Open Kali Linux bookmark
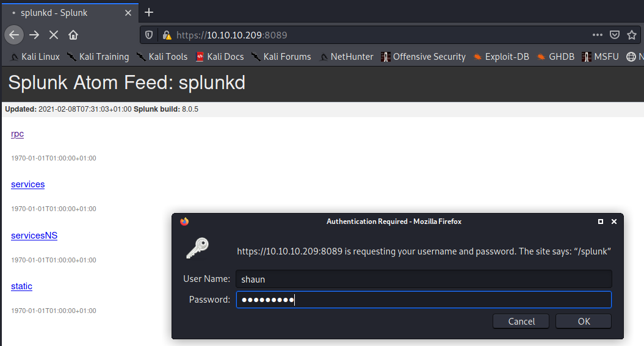 [x=35, y=57]
